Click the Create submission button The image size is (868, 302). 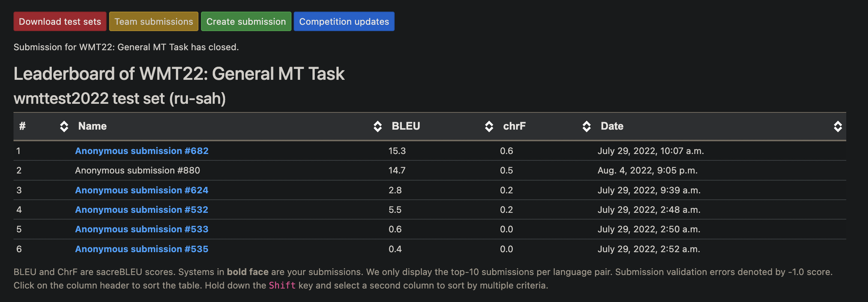(x=246, y=21)
